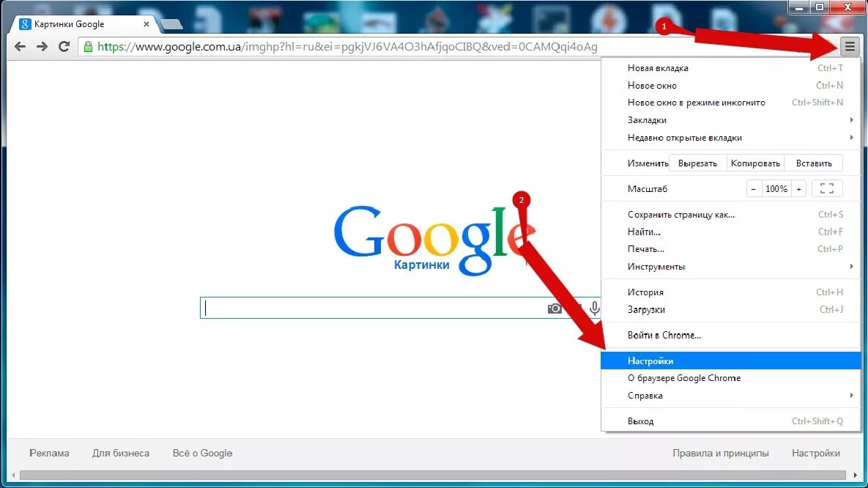The image size is (868, 488).
Task: Close the Картинки Google tab
Action: (146, 24)
